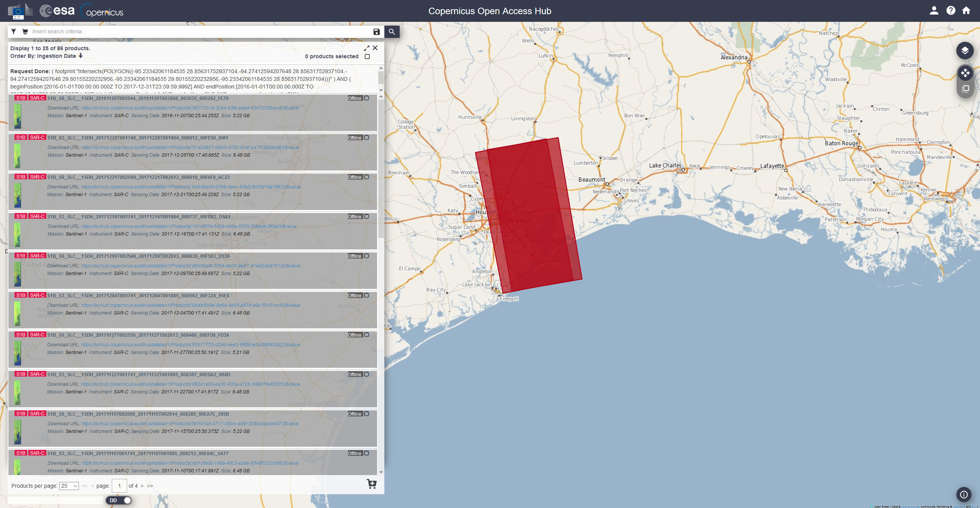
Task: Open the user profile icon
Action: pyautogui.click(x=934, y=11)
